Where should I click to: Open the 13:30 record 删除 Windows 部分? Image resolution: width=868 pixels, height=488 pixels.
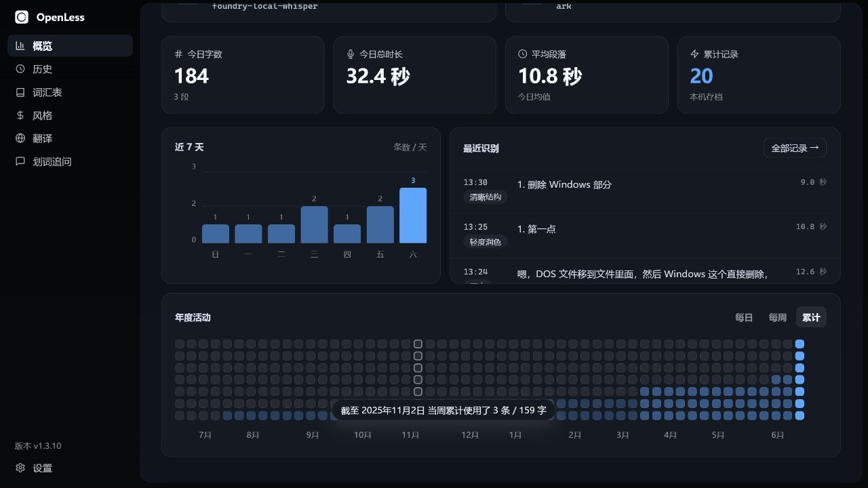(x=645, y=190)
